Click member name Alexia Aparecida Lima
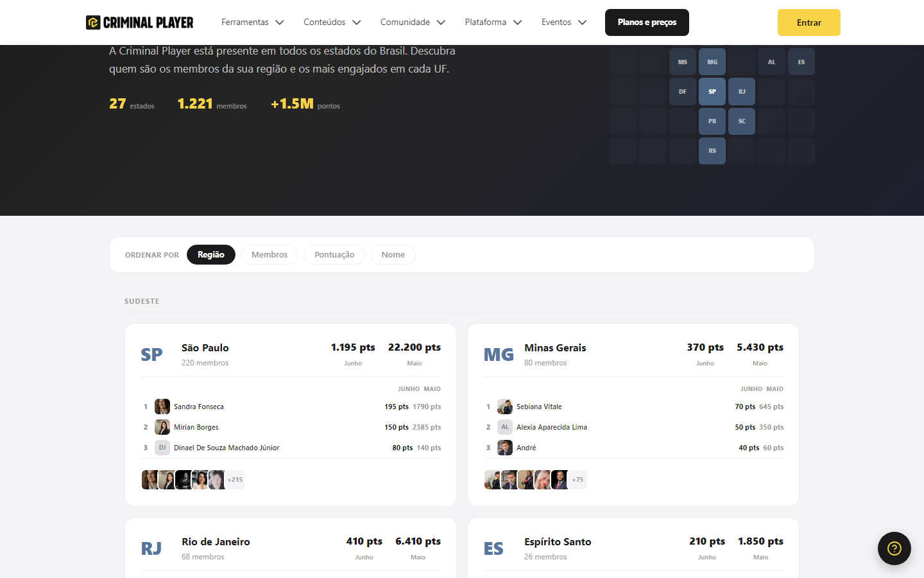This screenshot has width=924, height=578. click(x=552, y=427)
